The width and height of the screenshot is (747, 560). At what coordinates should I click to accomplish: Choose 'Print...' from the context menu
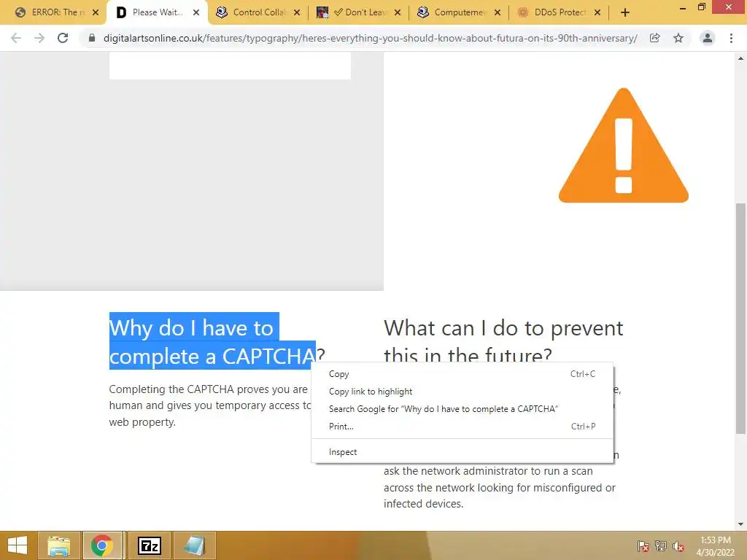(462, 426)
